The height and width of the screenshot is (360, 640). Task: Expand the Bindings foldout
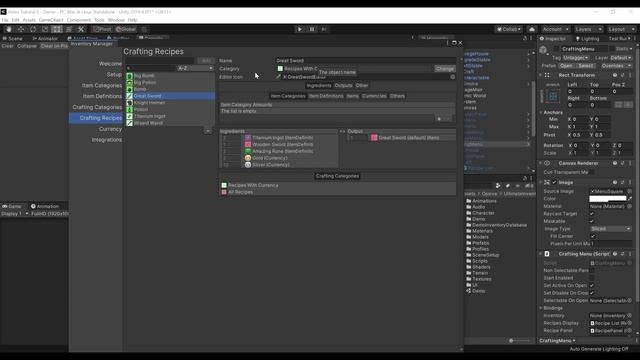pyautogui.click(x=541, y=308)
